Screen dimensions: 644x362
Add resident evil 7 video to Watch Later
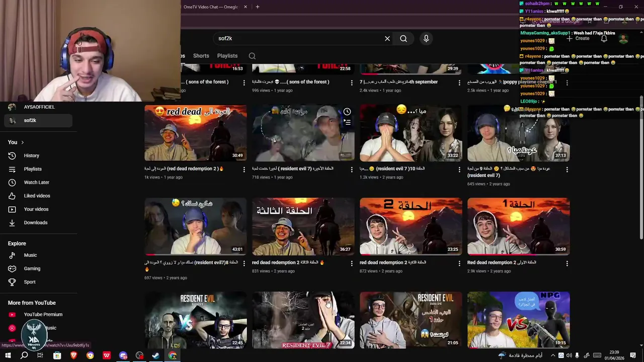[347, 112]
